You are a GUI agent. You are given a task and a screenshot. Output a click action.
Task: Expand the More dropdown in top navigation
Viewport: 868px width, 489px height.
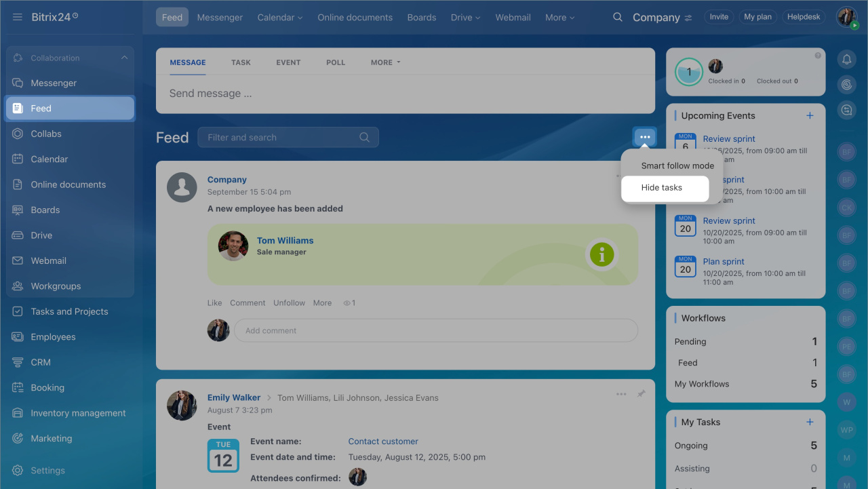pyautogui.click(x=559, y=18)
